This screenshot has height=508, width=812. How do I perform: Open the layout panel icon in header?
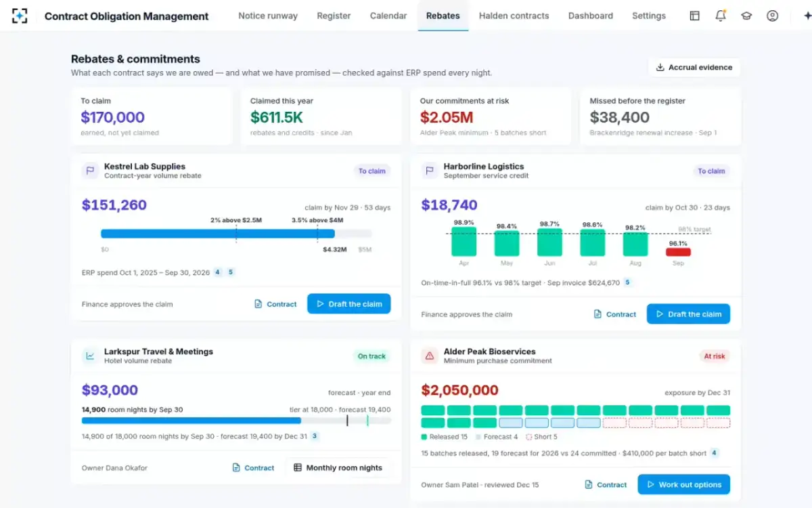[x=694, y=16]
